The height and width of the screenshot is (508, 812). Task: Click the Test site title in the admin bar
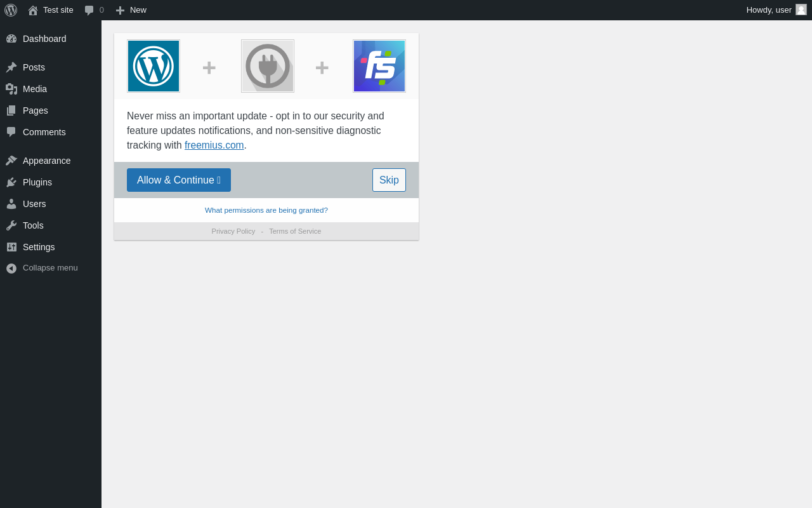click(x=58, y=10)
